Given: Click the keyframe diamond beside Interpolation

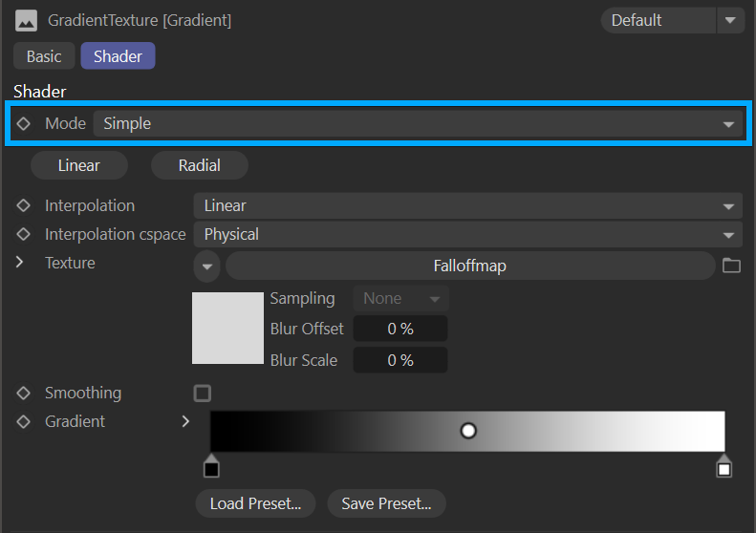Looking at the screenshot, I should pos(24,205).
